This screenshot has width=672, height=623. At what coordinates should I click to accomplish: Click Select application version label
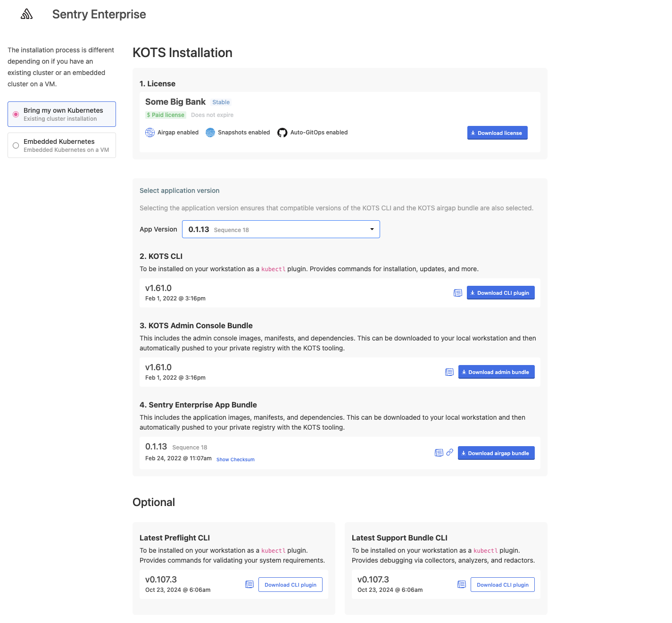[180, 191]
